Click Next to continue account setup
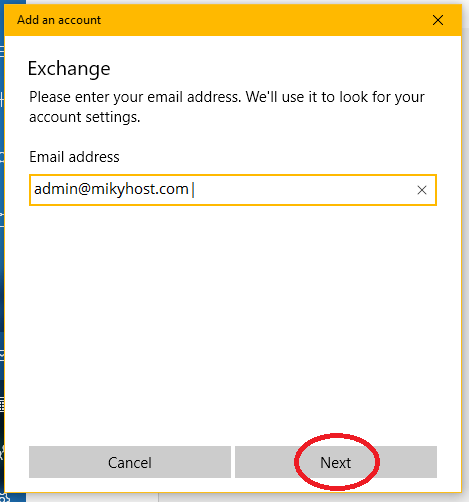This screenshot has height=502, width=469. 336,462
